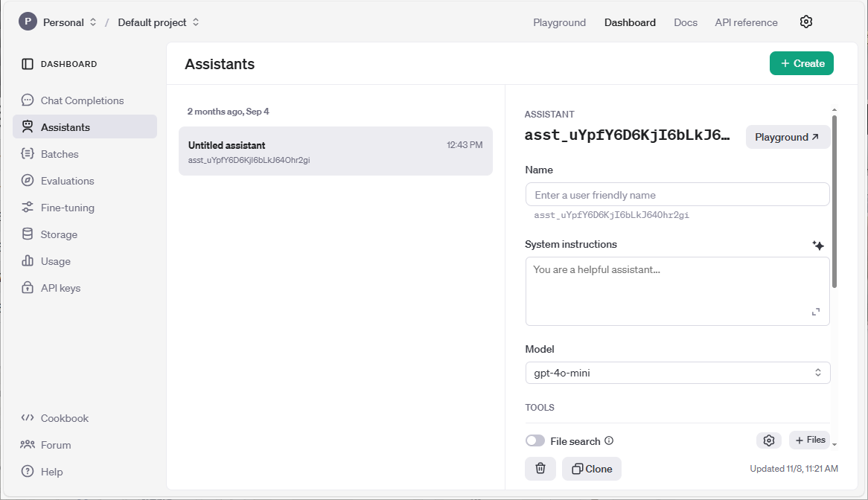Open API keys page
Screen dimensions: 868x500
pos(85,288)
